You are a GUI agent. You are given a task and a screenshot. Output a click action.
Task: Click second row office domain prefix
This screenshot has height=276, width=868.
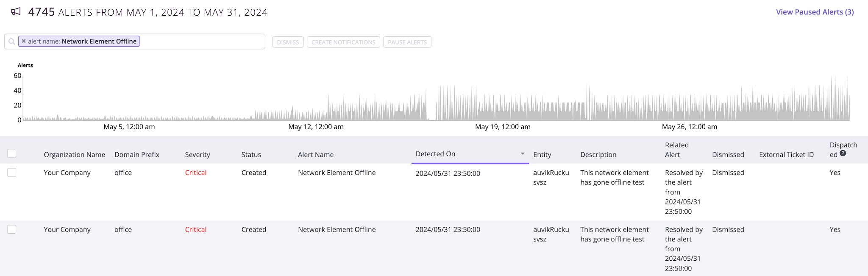point(123,229)
